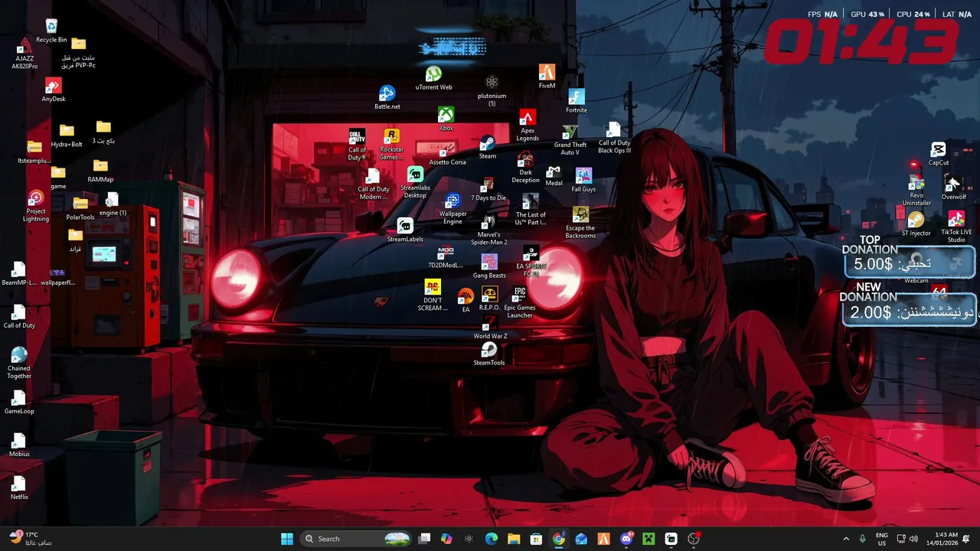Select the SteamTools desktop icon
980x551 pixels.
[x=488, y=354]
